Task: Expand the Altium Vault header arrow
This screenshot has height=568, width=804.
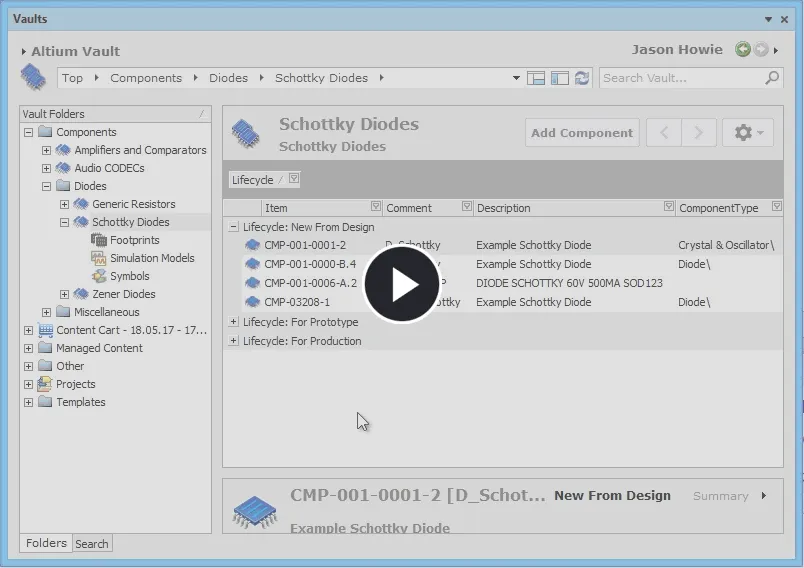Action: tap(24, 52)
